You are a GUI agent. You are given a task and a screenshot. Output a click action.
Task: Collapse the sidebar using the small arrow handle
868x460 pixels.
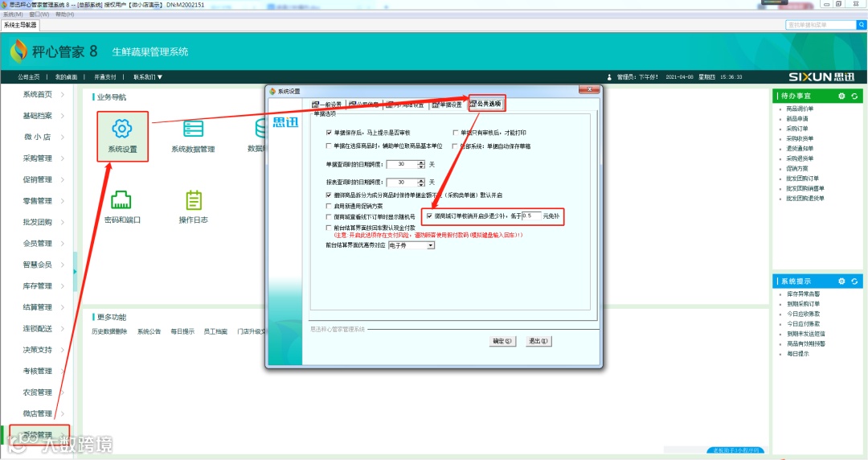pyautogui.click(x=75, y=272)
